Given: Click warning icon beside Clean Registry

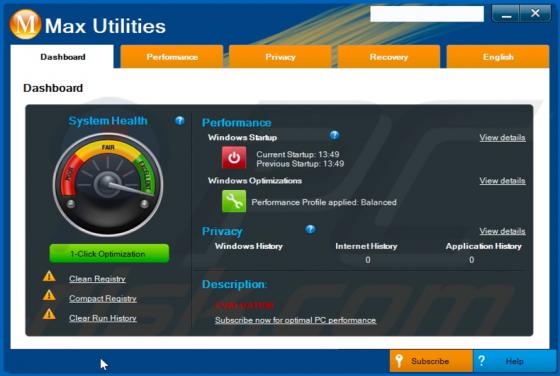Looking at the screenshot, I should point(49,276).
